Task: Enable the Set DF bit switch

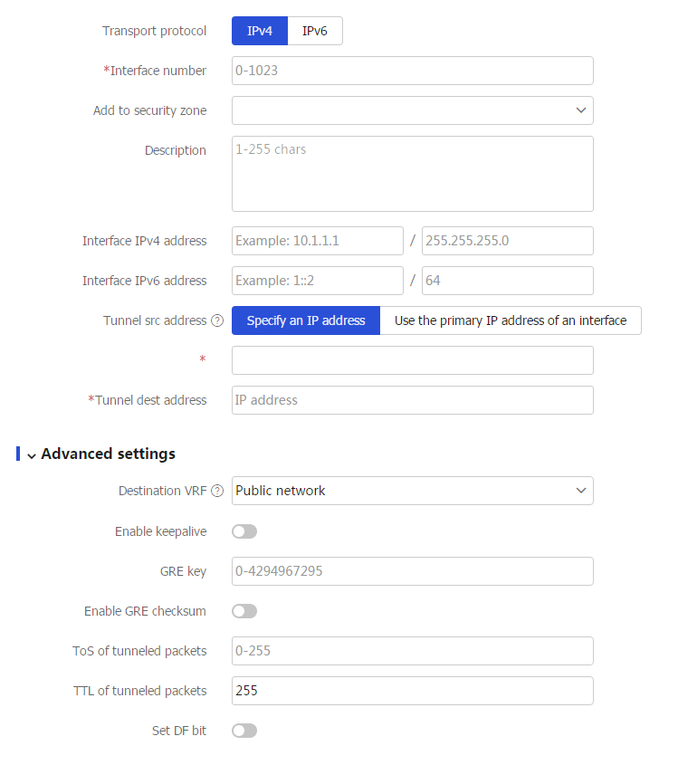Action: pos(244,731)
